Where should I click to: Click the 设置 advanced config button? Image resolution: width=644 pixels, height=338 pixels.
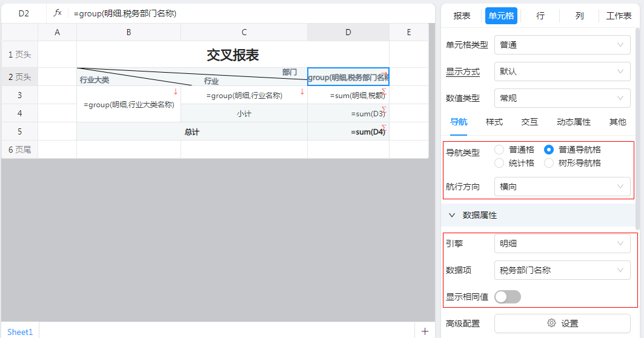click(562, 323)
